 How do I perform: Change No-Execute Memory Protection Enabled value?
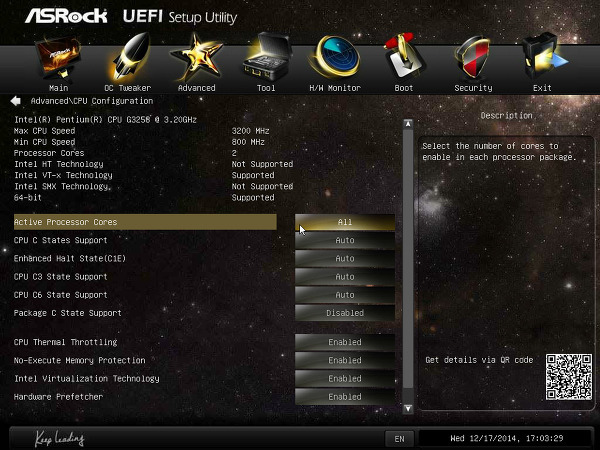click(x=345, y=360)
